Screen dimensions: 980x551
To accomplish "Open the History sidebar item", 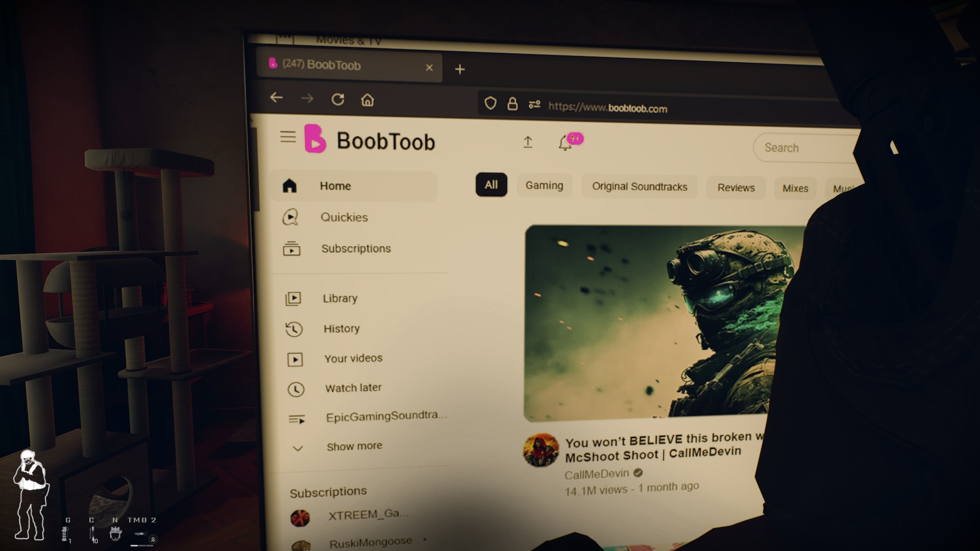I will click(x=341, y=329).
